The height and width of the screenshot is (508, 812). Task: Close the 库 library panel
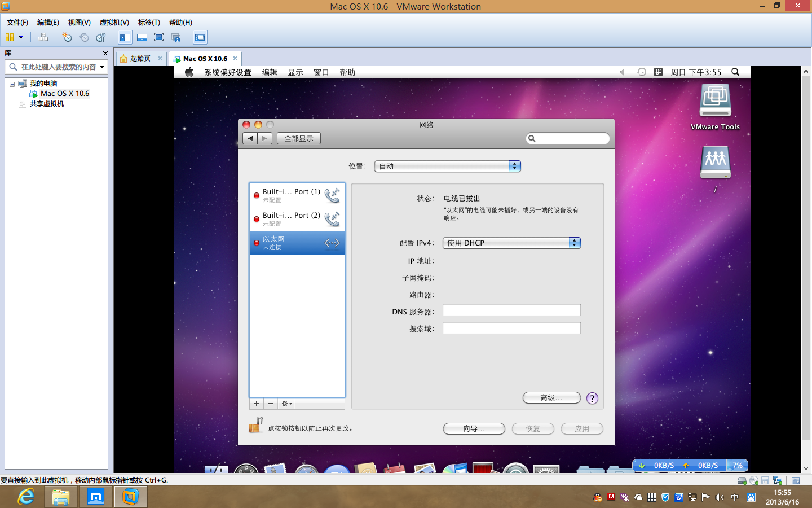(x=105, y=53)
